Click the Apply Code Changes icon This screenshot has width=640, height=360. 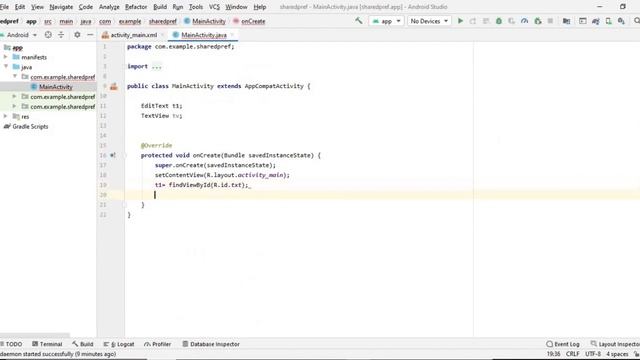486,21
